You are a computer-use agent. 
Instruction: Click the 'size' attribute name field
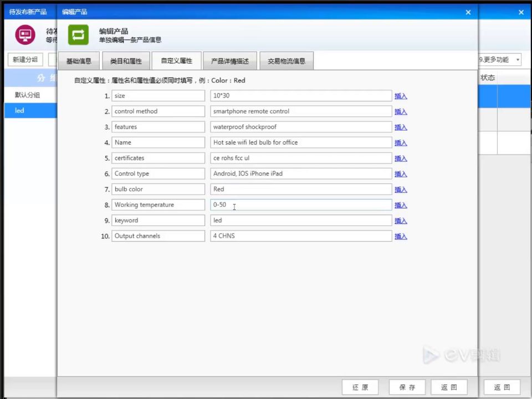click(x=158, y=96)
